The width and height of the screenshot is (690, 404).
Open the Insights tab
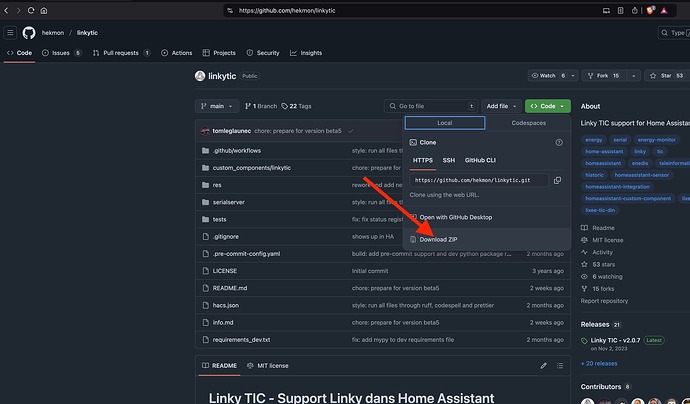[x=306, y=53]
